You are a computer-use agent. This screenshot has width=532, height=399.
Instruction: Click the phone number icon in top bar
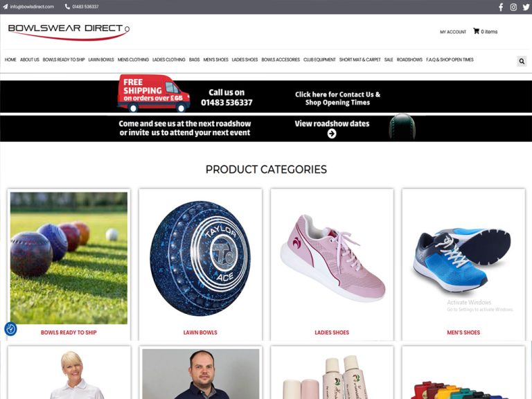[x=67, y=6]
